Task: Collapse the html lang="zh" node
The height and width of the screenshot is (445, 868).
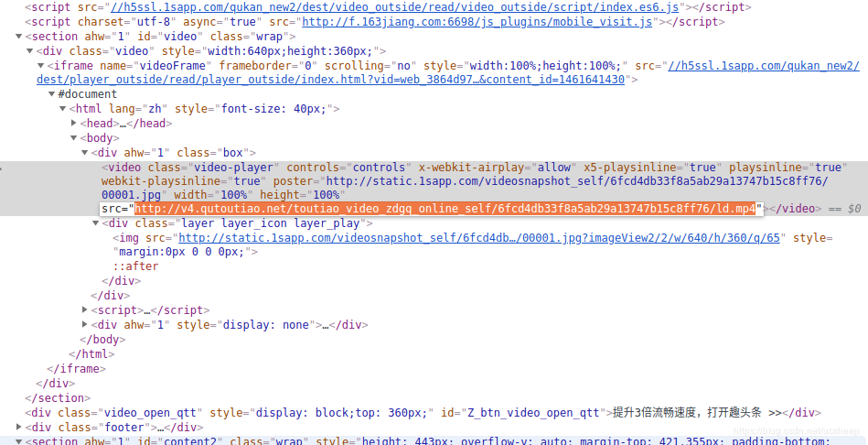Action: tap(62, 109)
